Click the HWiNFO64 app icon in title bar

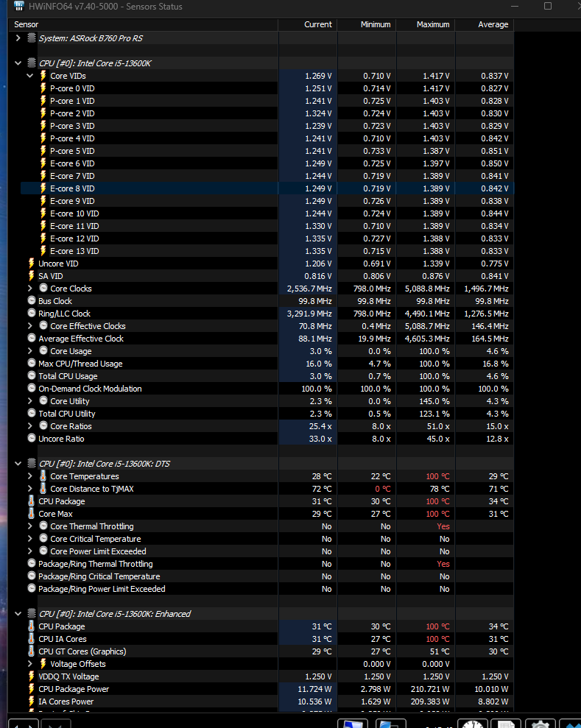[19, 6]
